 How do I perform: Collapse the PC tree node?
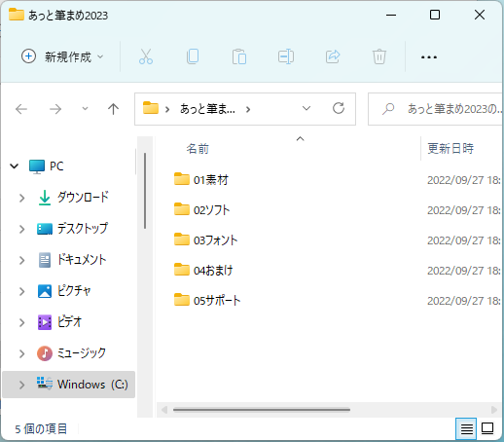pyautogui.click(x=15, y=166)
